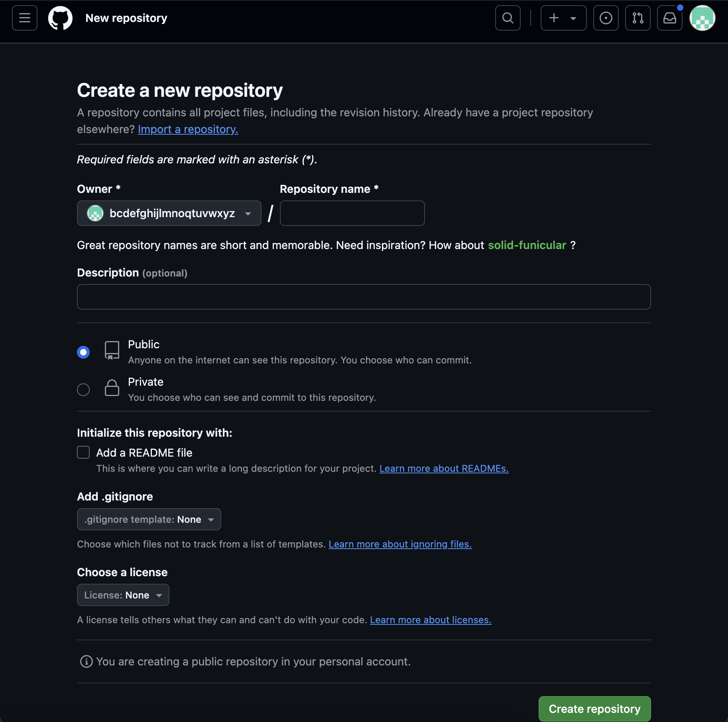
Task: Open the Issues circle-dot icon
Action: coord(606,18)
